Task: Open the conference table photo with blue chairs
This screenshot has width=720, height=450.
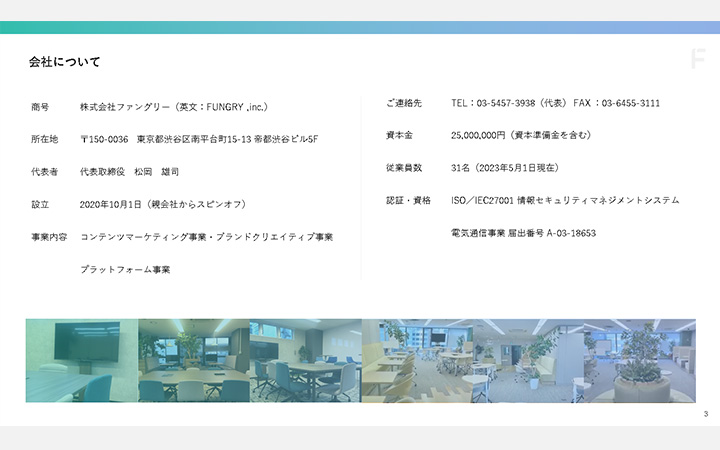Action: click(306, 360)
